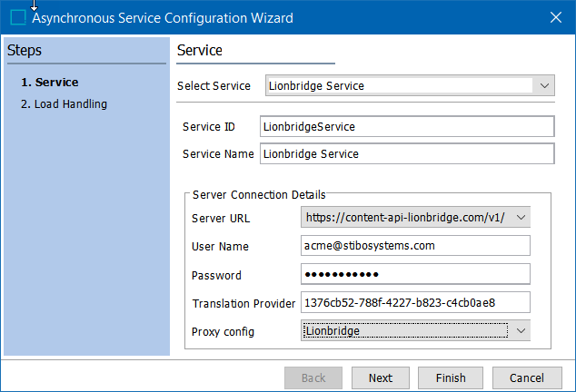Expand the Proxy config dropdown arrow
Viewport: 576px width, 392px height.
point(521,331)
